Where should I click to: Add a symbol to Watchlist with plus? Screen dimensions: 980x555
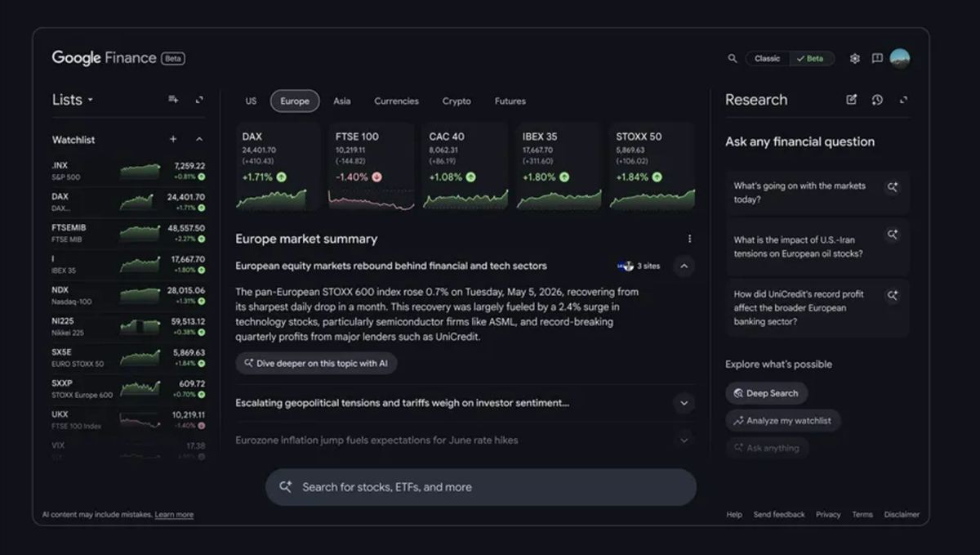173,140
